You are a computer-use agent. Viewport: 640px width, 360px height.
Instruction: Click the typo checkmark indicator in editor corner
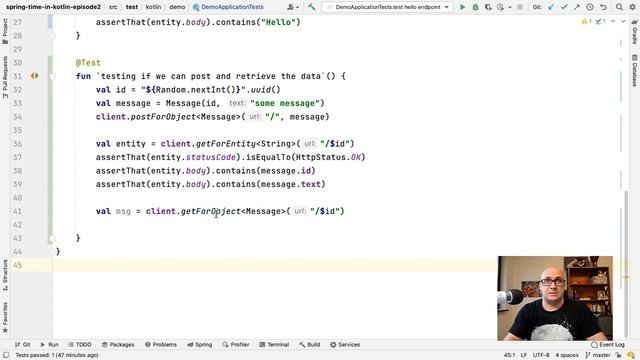[600, 21]
